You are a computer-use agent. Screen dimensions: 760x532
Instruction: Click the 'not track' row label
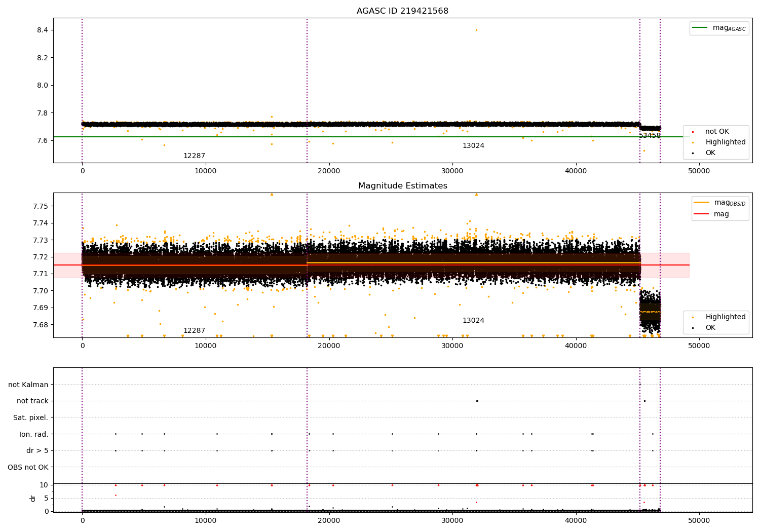32,401
